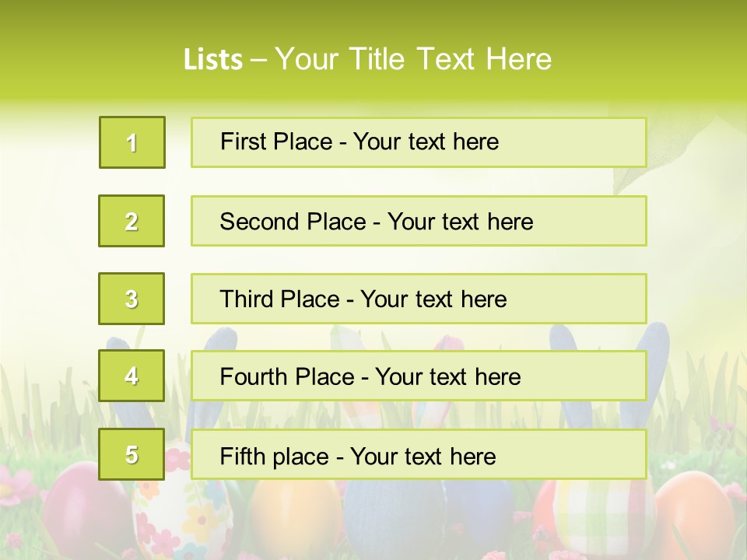Screen dimensions: 747x560
Task: Click the Fourth Place text bar
Action: (x=419, y=376)
